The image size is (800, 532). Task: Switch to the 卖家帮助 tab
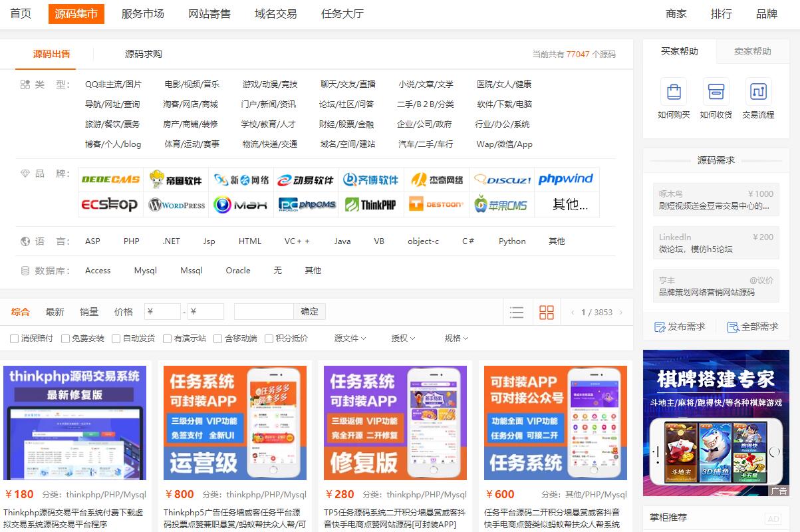click(x=753, y=51)
